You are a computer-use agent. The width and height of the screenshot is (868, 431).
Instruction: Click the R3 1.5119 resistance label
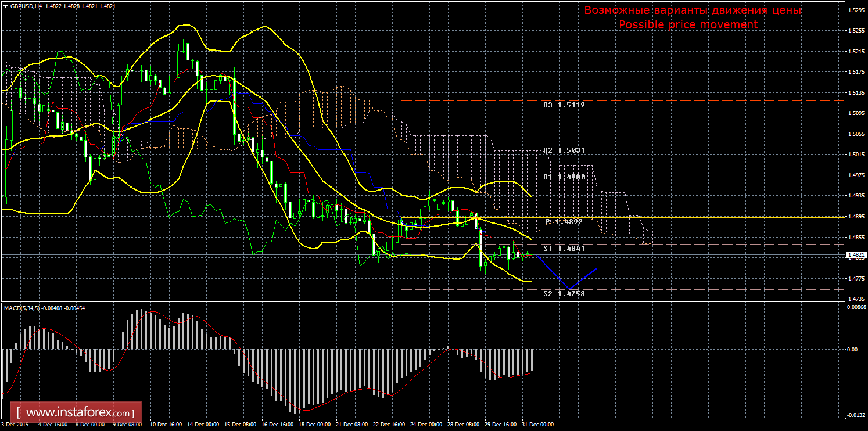(564, 105)
